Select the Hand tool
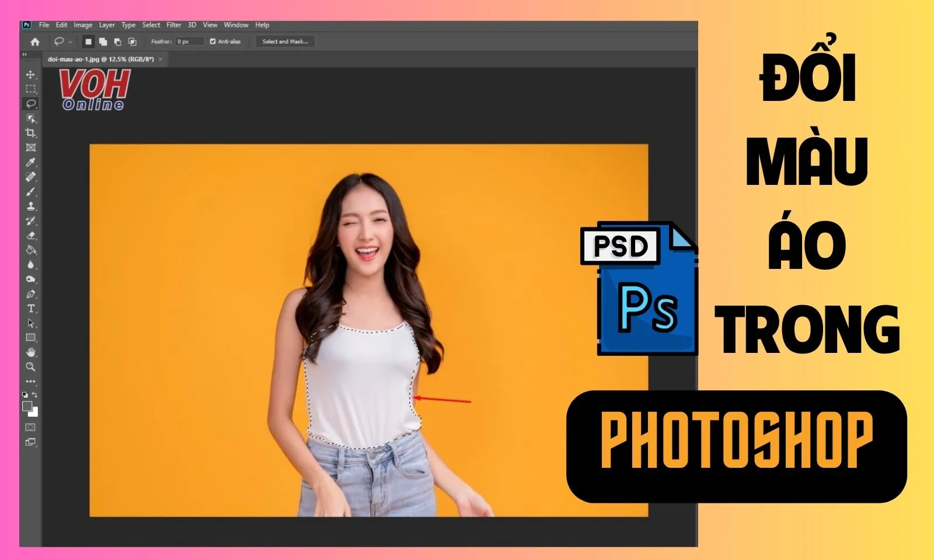This screenshot has height=560, width=934. [x=30, y=352]
